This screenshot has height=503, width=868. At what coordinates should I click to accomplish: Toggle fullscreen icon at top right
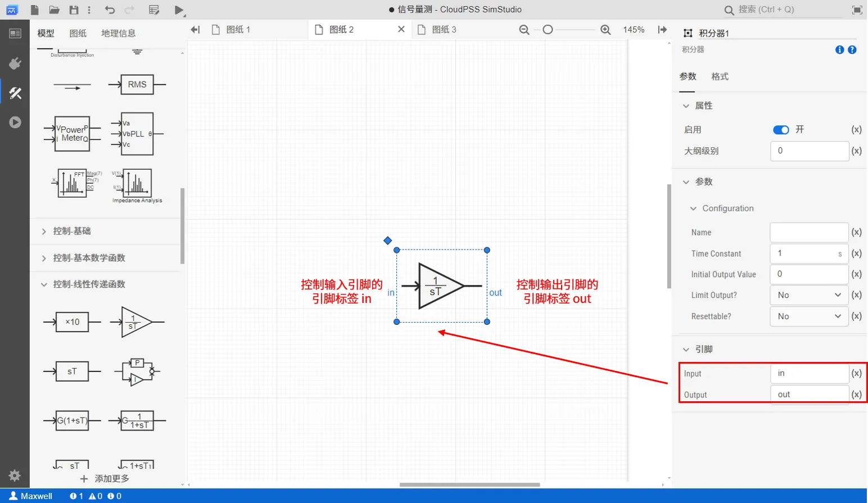[x=857, y=10]
